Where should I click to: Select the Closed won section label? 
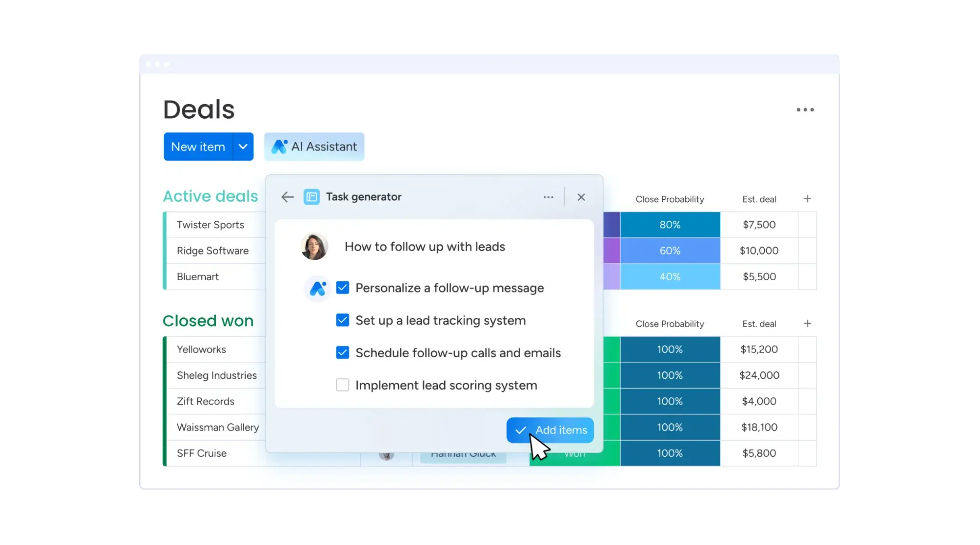[x=207, y=321]
